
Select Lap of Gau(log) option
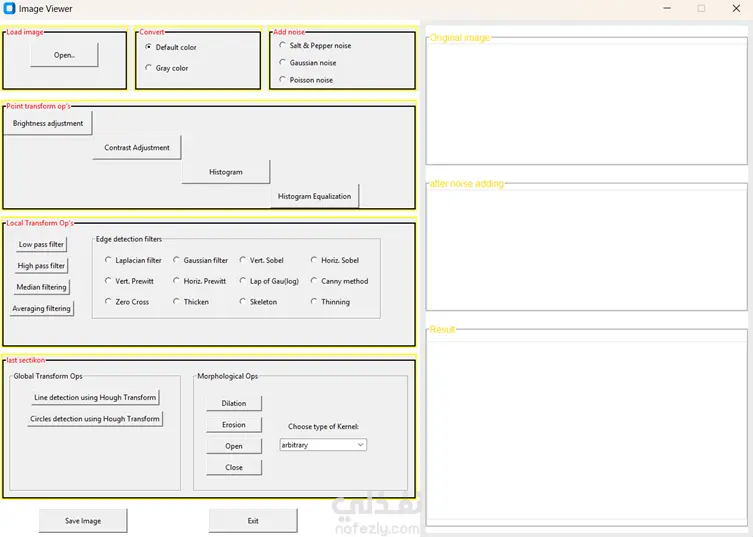coord(243,280)
